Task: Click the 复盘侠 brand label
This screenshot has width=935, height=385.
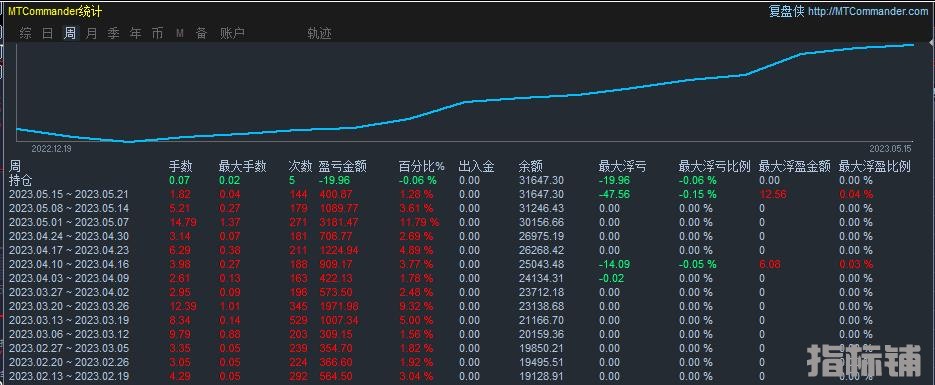Action: (x=787, y=11)
